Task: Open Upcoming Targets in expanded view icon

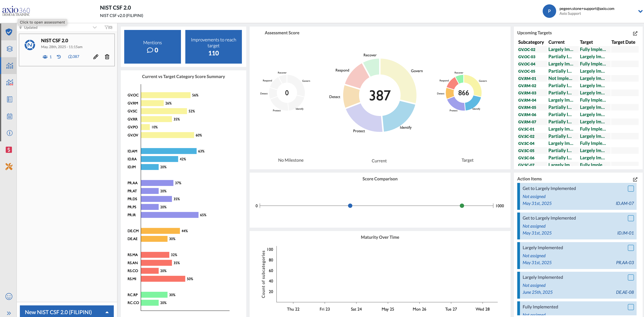Action: pos(635,33)
